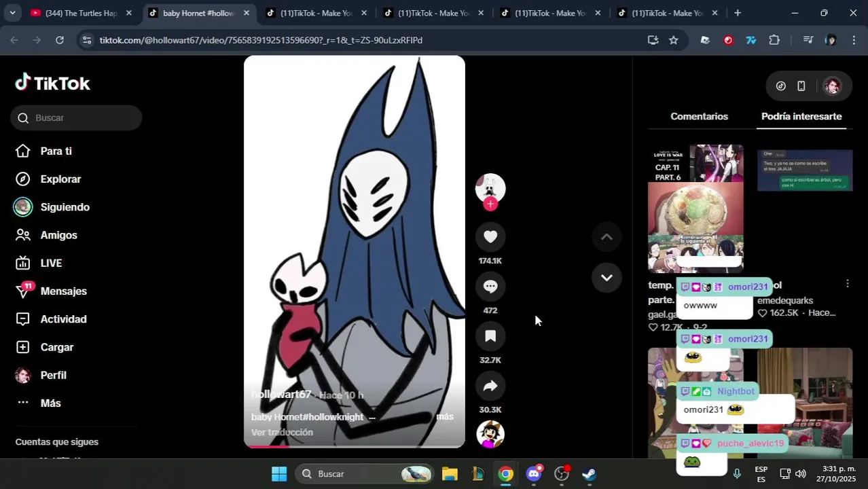Screen dimensions: 868x489
Task: Switch to last TikTok Make Your tab
Action: tap(668, 13)
